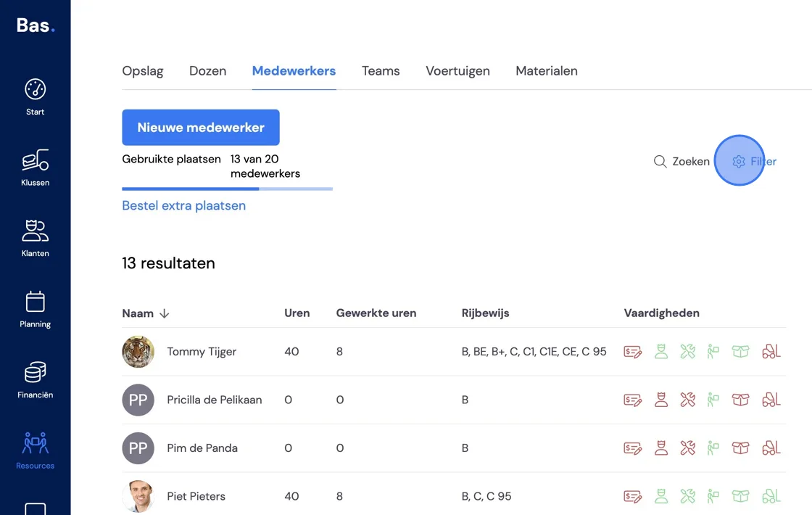Click Pim de Panda's PP avatar

pos(138,448)
